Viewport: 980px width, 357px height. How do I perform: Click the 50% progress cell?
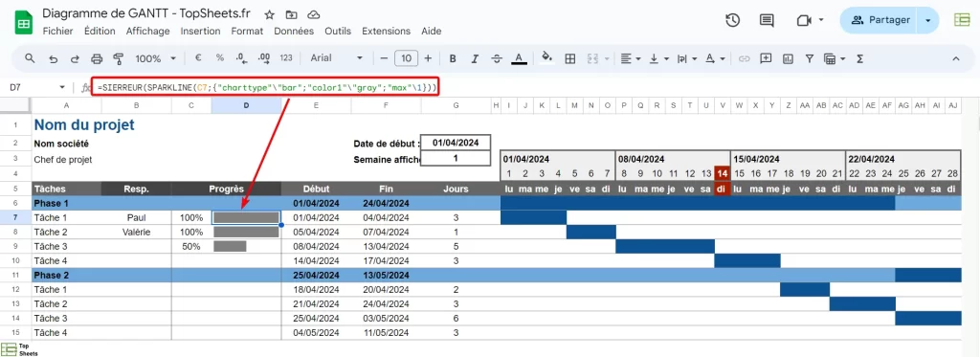click(x=191, y=246)
